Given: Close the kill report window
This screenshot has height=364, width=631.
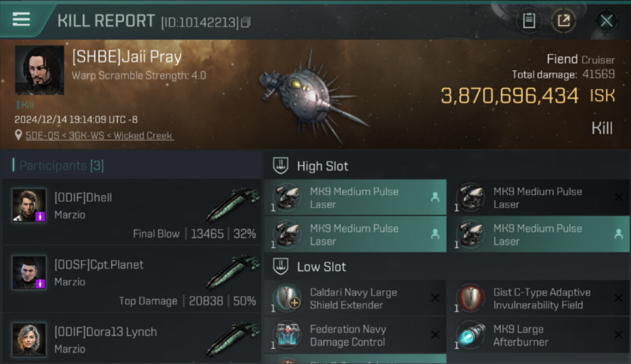Looking at the screenshot, I should (606, 21).
